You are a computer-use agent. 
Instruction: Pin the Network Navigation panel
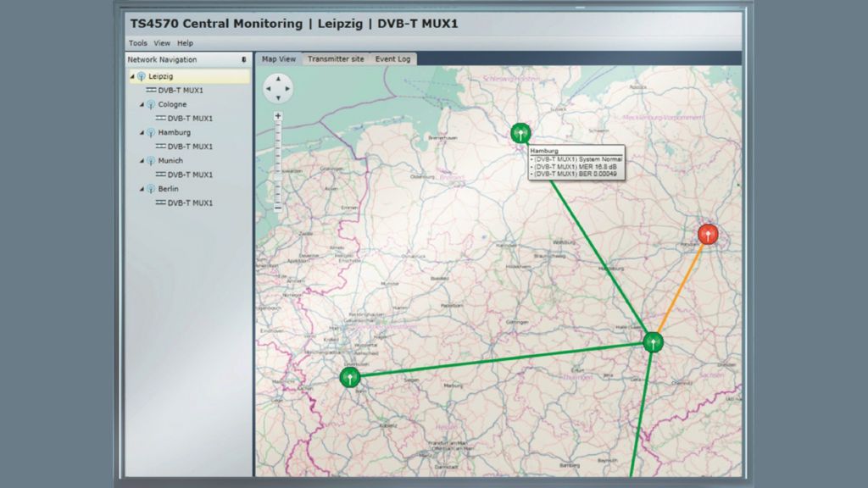click(x=244, y=60)
